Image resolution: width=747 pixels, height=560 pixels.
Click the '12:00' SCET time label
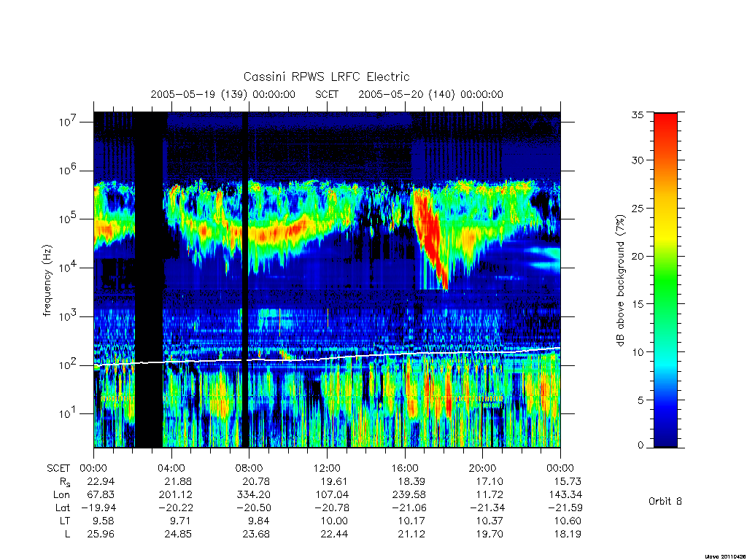coord(327,468)
